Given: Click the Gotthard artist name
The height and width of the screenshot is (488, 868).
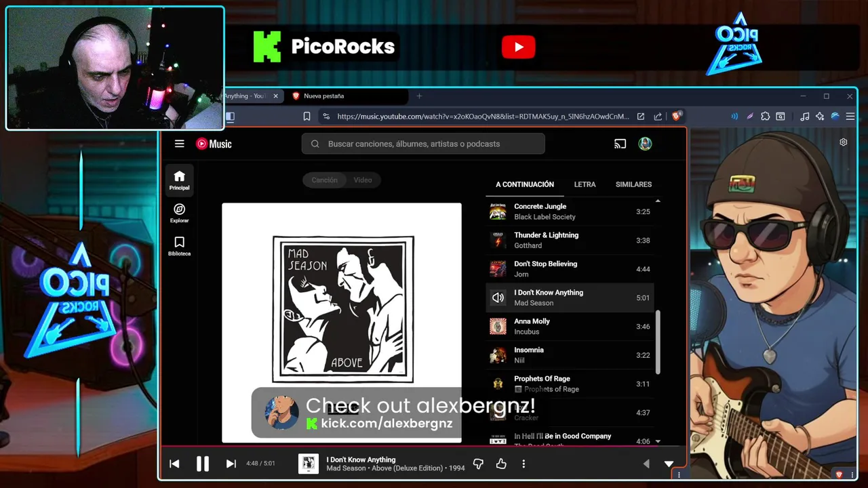Looking at the screenshot, I should (x=528, y=245).
